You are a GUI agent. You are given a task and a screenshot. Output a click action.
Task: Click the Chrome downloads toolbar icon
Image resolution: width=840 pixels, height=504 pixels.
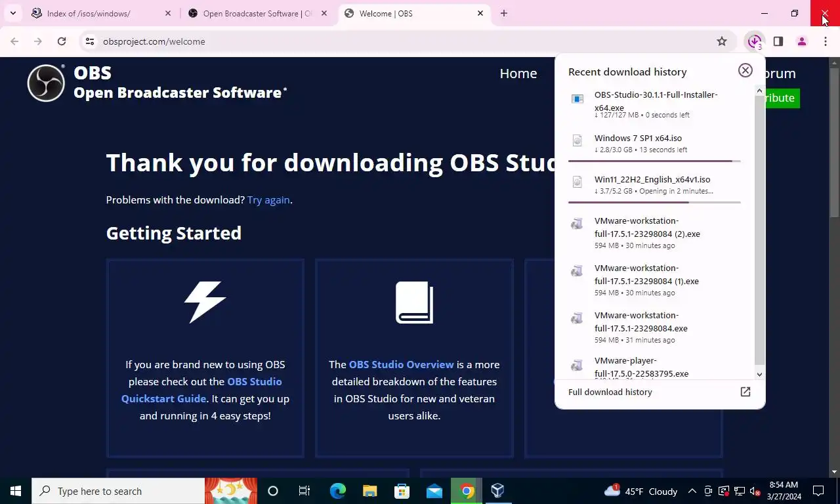click(x=754, y=41)
